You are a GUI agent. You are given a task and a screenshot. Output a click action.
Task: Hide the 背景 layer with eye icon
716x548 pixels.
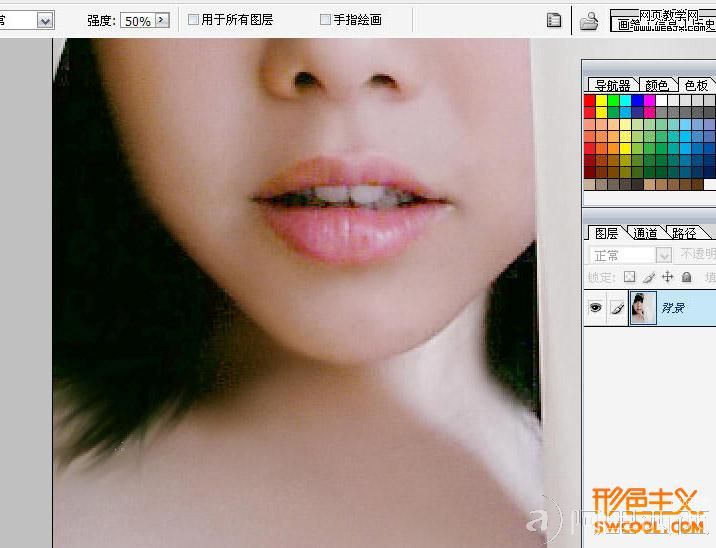[595, 307]
